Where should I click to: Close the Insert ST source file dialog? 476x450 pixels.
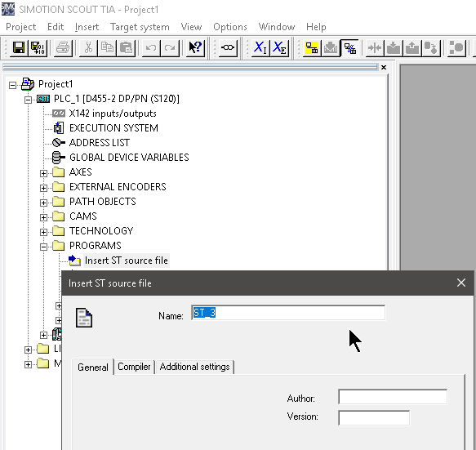tap(461, 283)
